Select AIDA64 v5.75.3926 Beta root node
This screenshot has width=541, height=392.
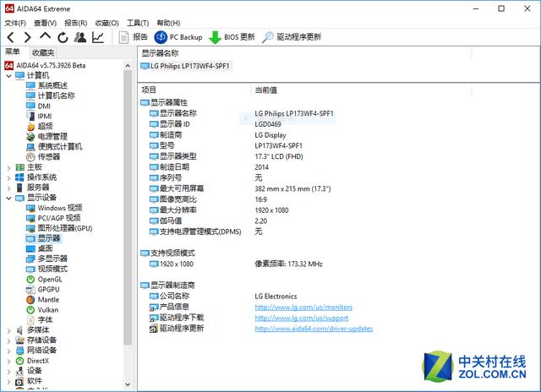click(x=45, y=66)
